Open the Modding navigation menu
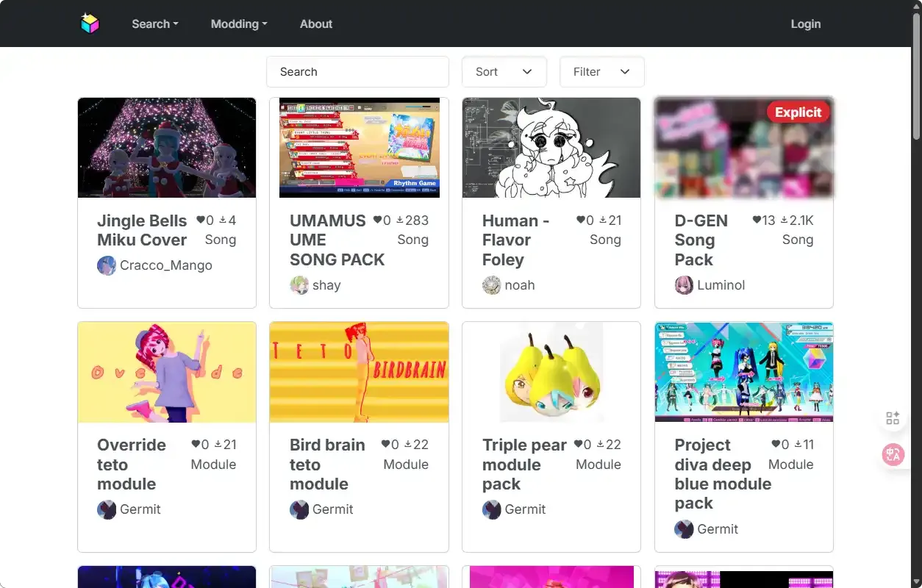Image resolution: width=922 pixels, height=588 pixels. pos(238,24)
